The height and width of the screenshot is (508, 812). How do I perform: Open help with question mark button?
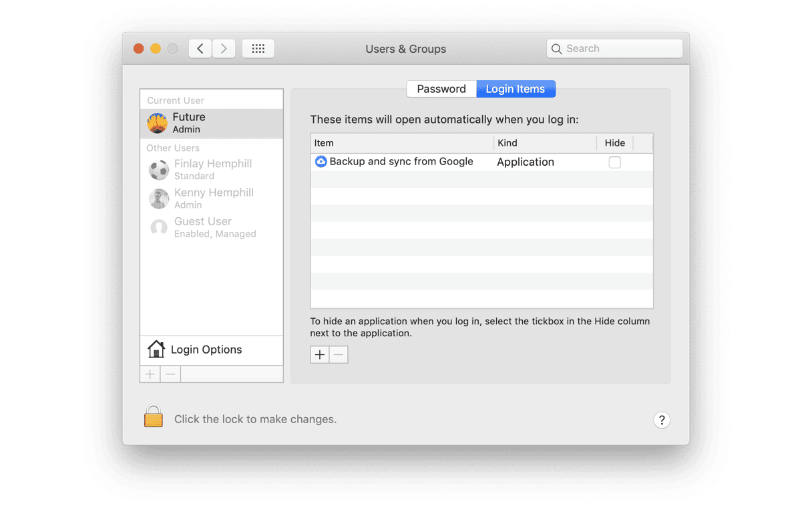click(662, 420)
